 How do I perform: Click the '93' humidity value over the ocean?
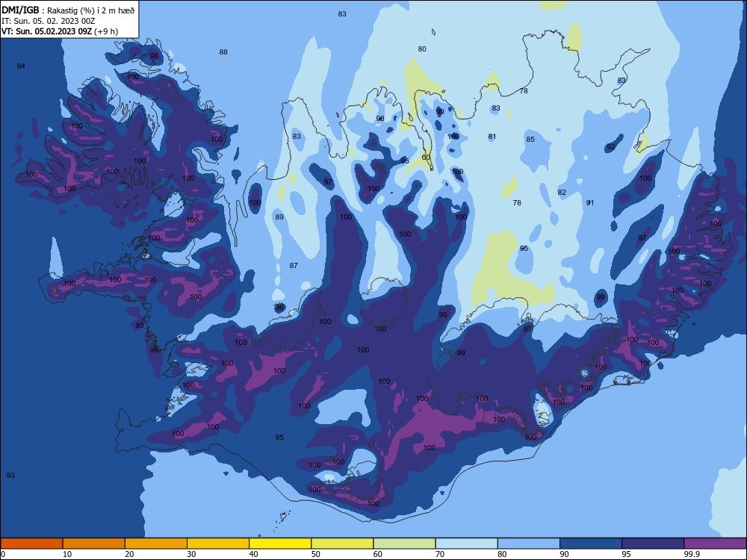click(10, 475)
